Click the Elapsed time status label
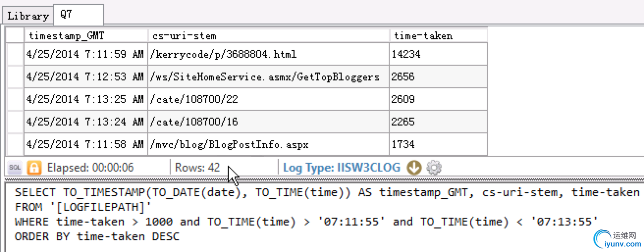The width and height of the screenshot is (644, 252). pos(90,168)
